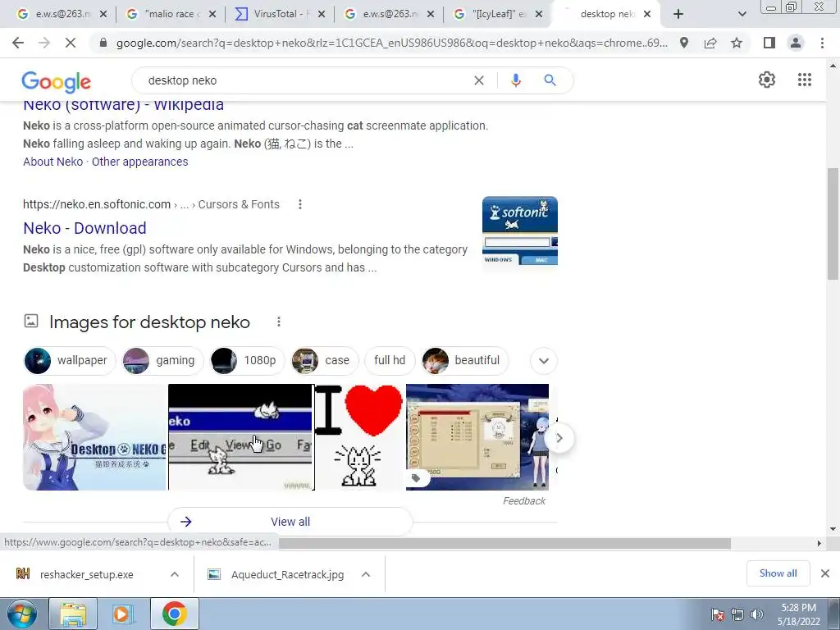This screenshot has height=630, width=840.
Task: Share this page from the address bar
Action: [x=710, y=43]
